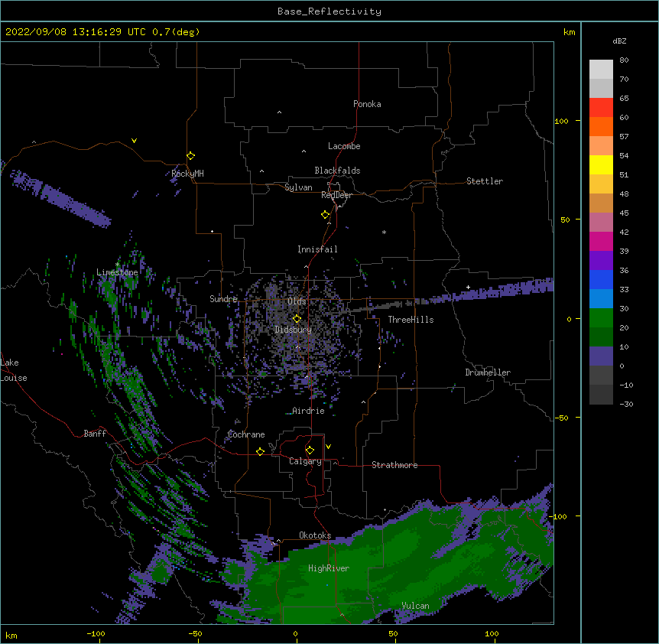Click the Stettler city label
659x644 pixels.
(x=485, y=181)
